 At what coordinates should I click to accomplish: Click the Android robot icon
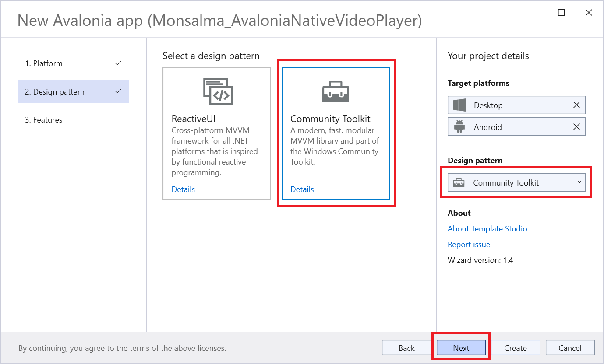459,127
